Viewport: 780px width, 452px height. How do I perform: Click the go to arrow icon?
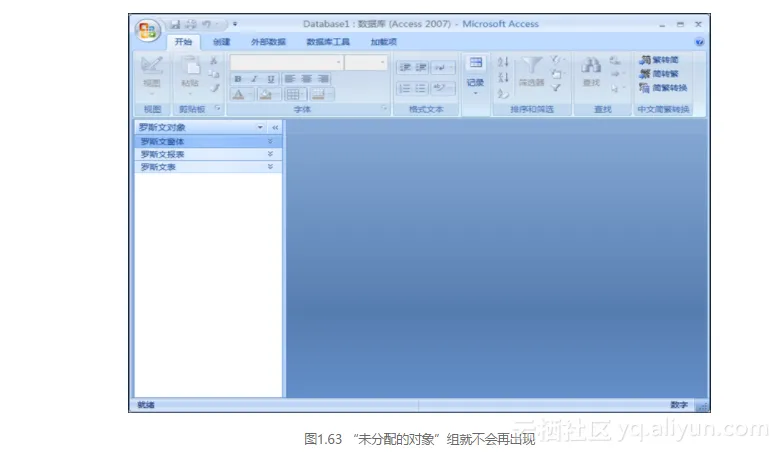(616, 74)
